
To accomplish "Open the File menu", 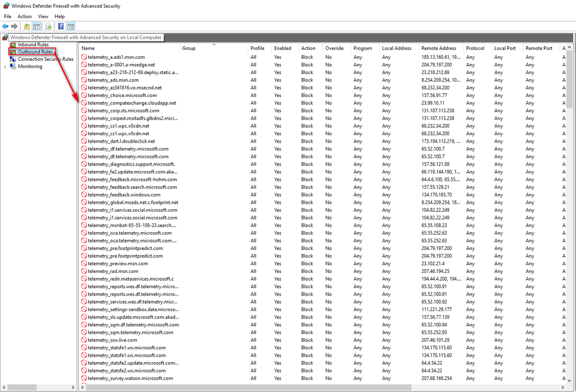I will 7,16.
